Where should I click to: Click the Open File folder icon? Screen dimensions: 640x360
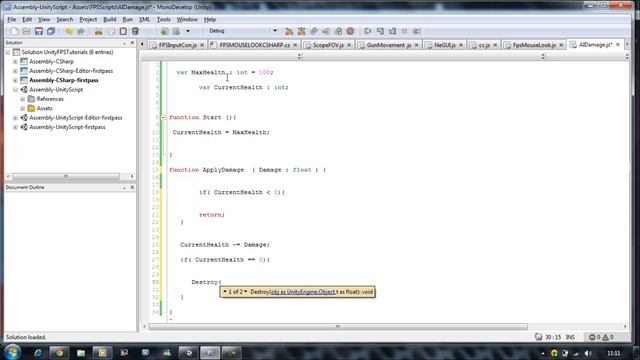point(27,31)
